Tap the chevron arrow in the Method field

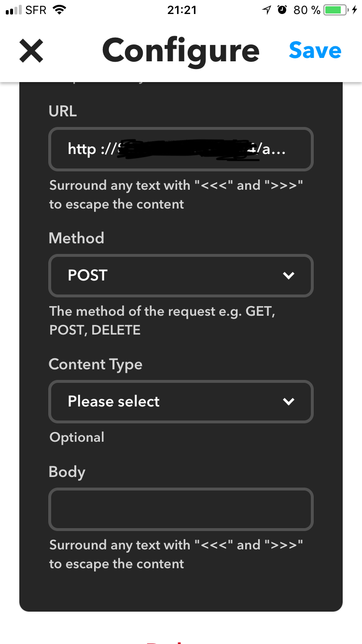[x=289, y=276]
